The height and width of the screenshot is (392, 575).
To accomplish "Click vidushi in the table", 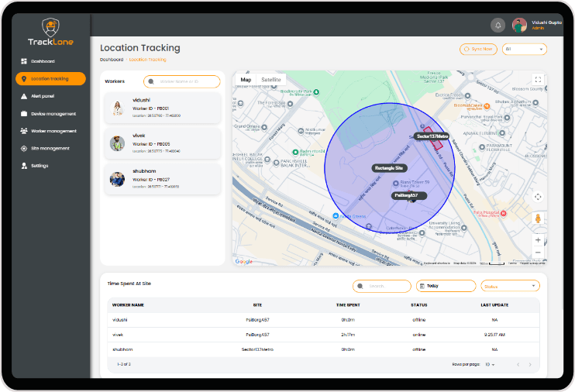I will [x=119, y=320].
